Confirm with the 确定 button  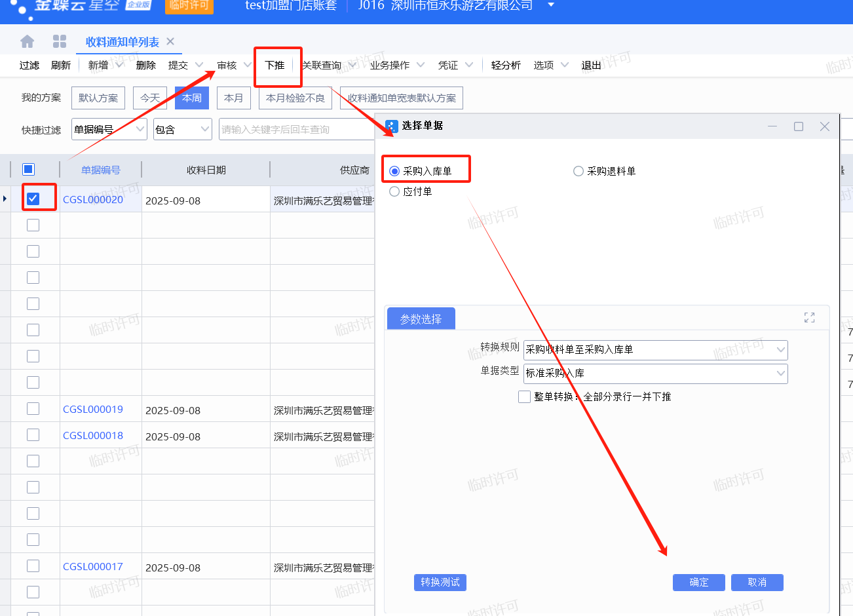pyautogui.click(x=698, y=583)
